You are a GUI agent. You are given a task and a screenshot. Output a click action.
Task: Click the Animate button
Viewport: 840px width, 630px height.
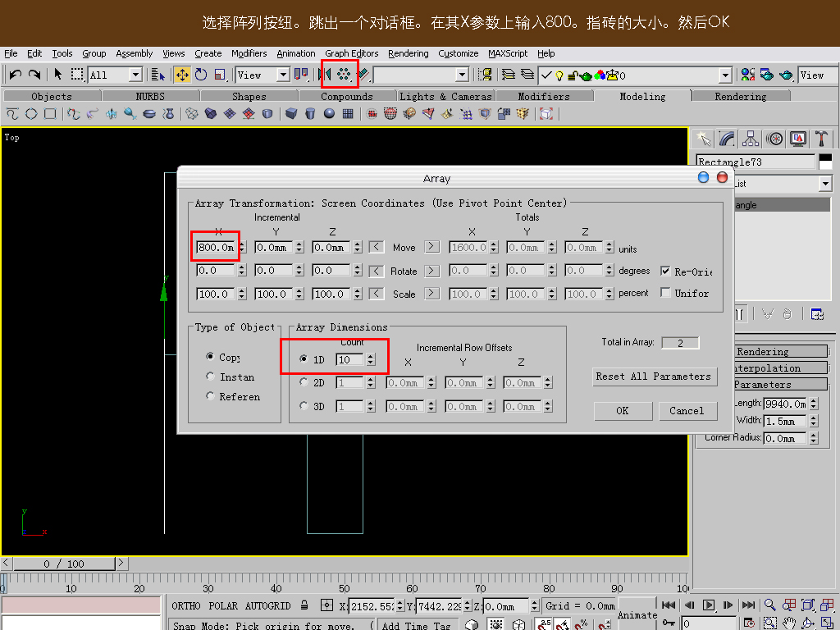tap(637, 614)
